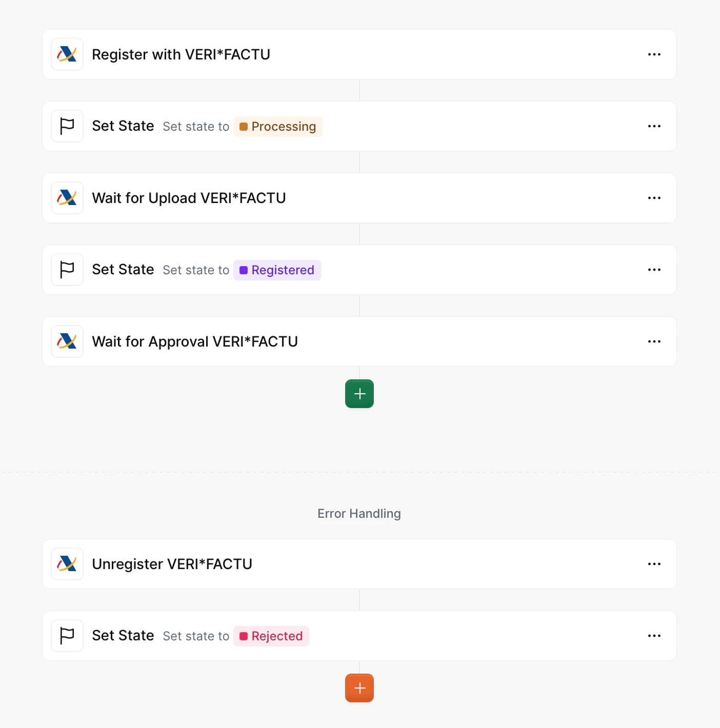Screen dimensions: 720x728
Task: Open the ellipsis menu on Unregister VERI*FACTU
Action: 654,564
